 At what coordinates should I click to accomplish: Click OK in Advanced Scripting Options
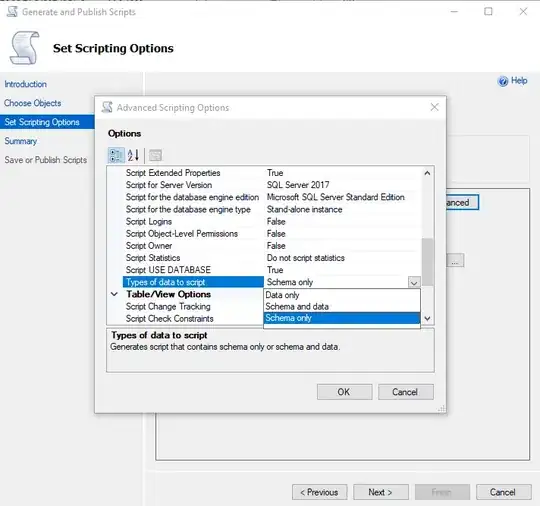(344, 392)
